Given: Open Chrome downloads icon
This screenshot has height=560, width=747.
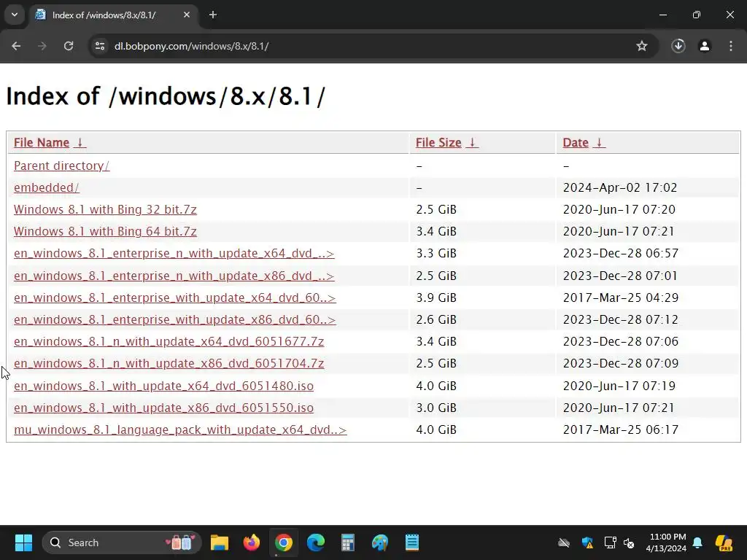Looking at the screenshot, I should (x=678, y=46).
